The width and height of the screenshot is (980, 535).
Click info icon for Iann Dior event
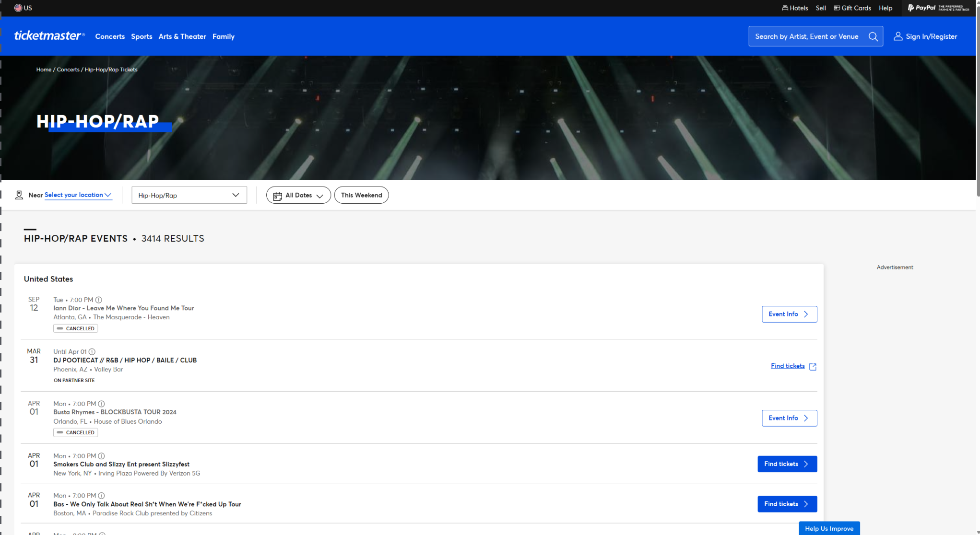99,300
